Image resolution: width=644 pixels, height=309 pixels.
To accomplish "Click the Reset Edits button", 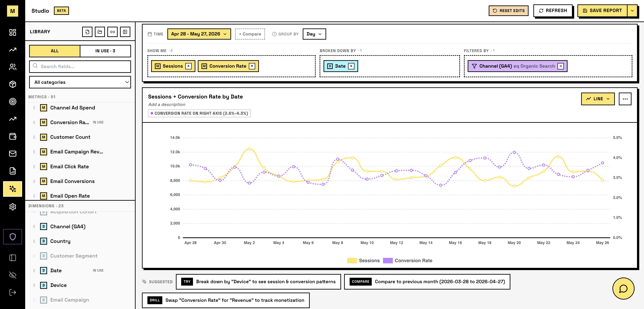I will pyautogui.click(x=508, y=11).
